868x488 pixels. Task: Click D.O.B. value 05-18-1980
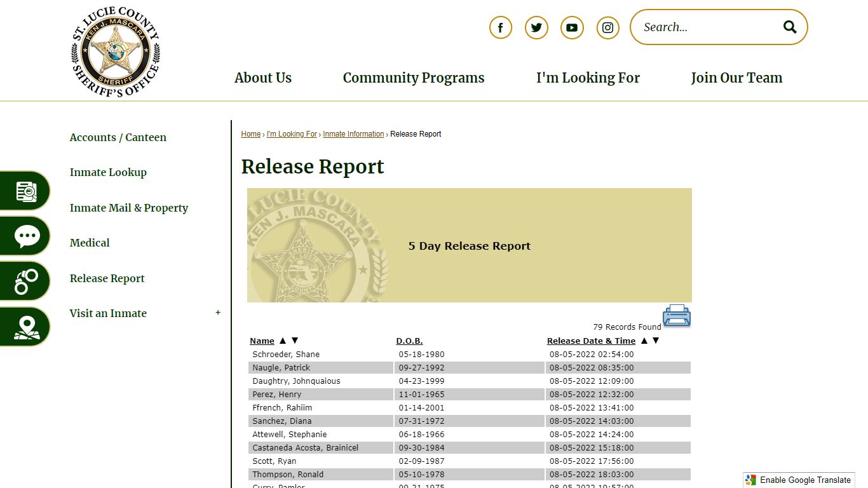(x=422, y=355)
